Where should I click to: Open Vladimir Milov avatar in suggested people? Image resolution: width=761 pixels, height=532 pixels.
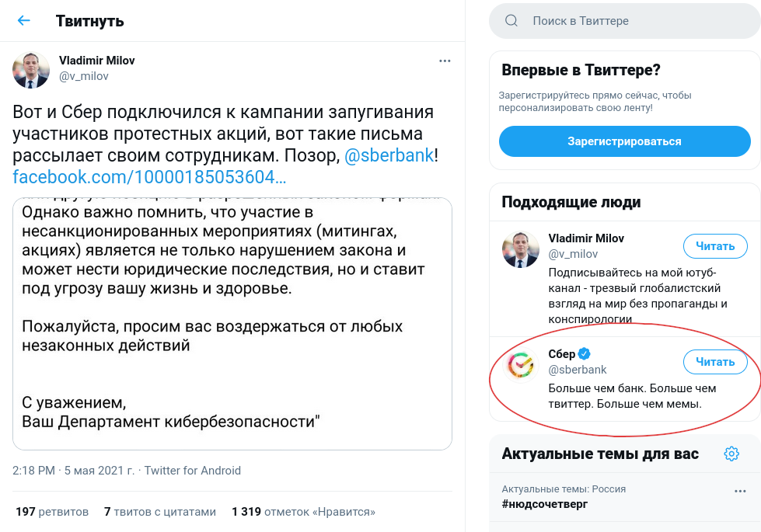[521, 250]
